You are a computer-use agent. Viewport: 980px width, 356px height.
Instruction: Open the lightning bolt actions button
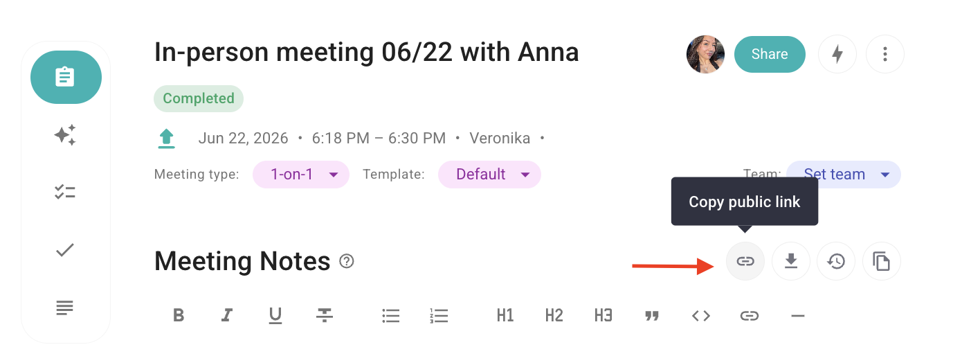point(837,54)
